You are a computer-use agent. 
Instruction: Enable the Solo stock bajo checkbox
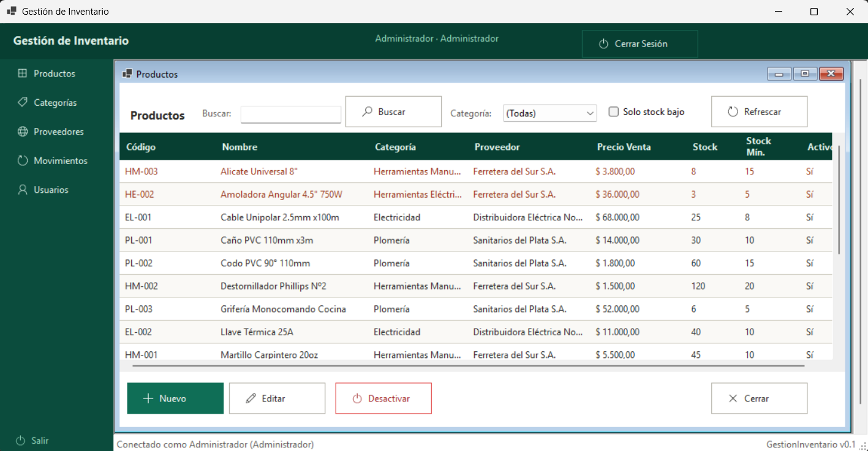pos(613,112)
